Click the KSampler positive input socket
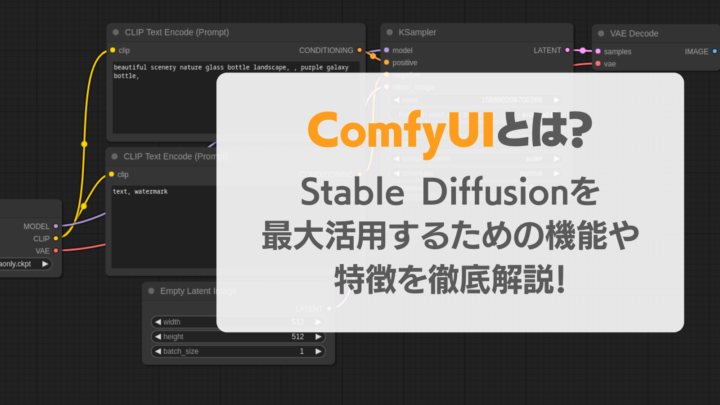This screenshot has height=405, width=720. [387, 62]
